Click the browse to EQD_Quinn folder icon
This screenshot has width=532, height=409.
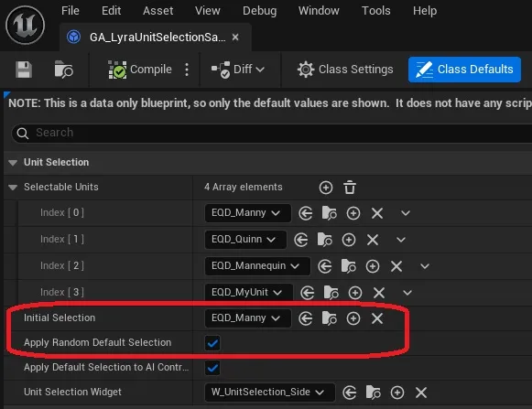[325, 240]
